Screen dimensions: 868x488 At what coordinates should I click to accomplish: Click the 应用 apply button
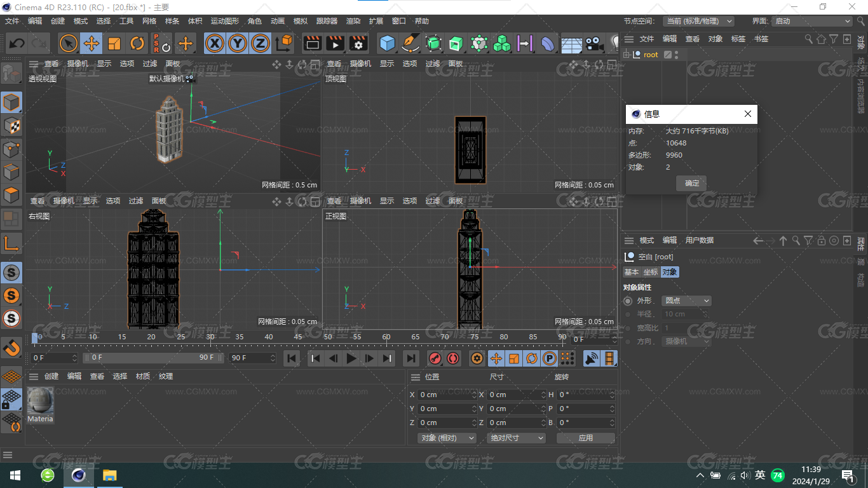coord(586,438)
